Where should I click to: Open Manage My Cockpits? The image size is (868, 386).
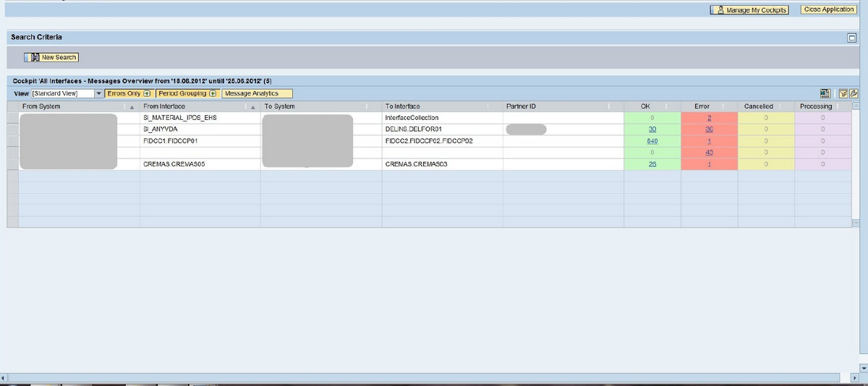click(749, 10)
